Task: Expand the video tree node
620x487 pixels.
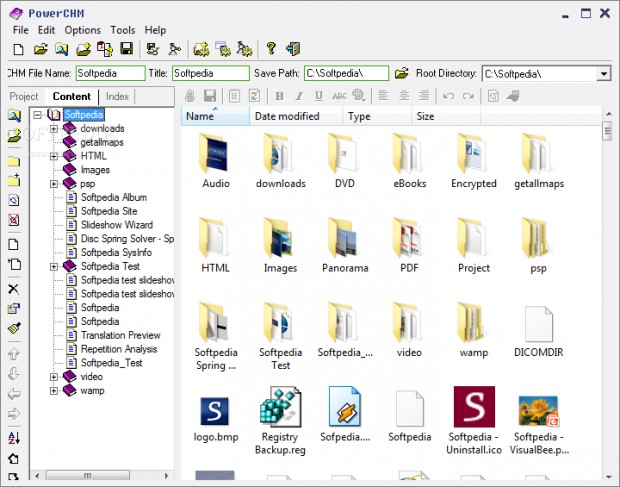Action: [54, 377]
